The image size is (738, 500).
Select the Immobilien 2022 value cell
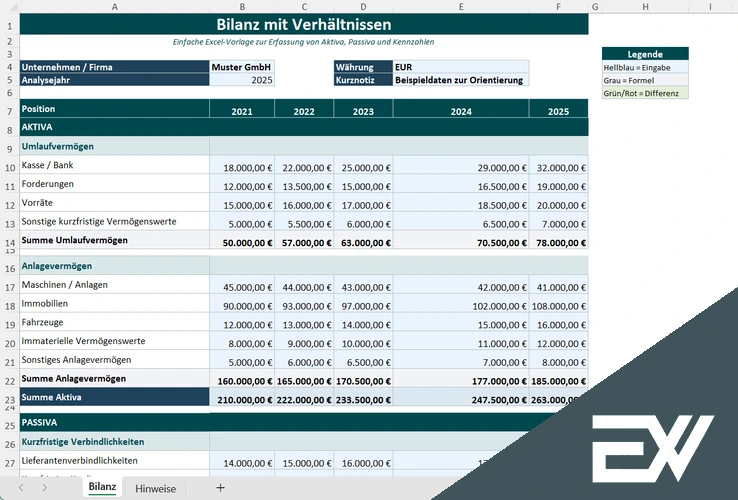304,304
